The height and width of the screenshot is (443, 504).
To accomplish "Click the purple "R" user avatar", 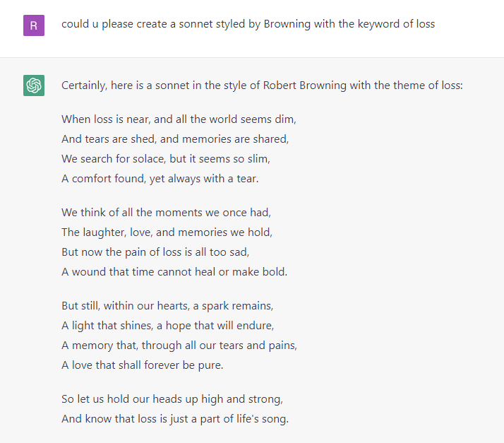I will click(34, 25).
